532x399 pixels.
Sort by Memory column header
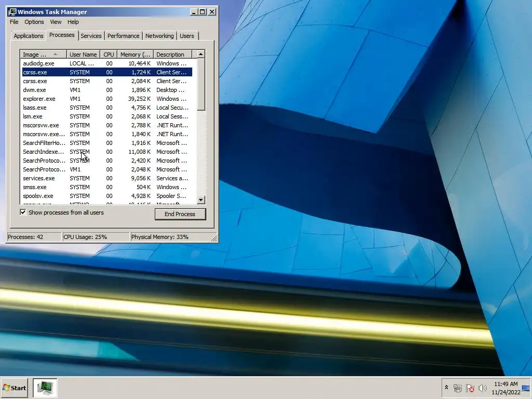tap(136, 55)
